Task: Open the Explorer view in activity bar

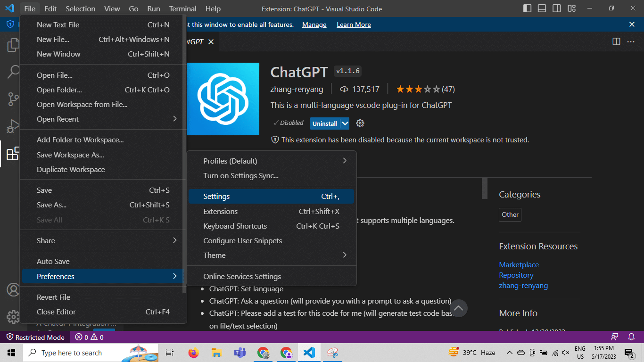Action: coord(13,45)
